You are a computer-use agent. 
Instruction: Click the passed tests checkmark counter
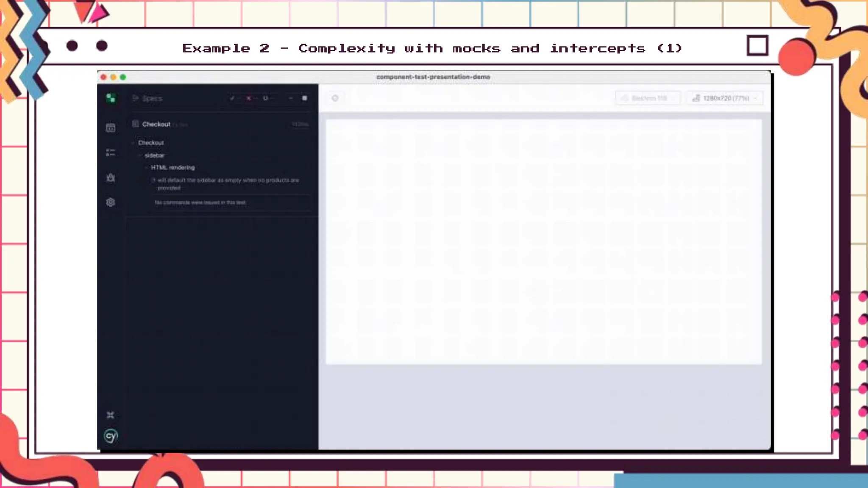click(234, 98)
